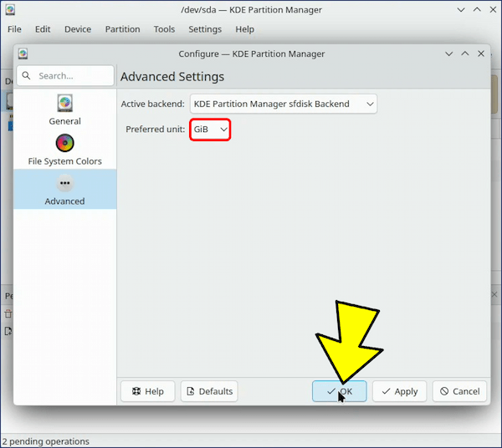Click the Help button in dialog
The height and width of the screenshot is (448, 502).
(x=148, y=391)
